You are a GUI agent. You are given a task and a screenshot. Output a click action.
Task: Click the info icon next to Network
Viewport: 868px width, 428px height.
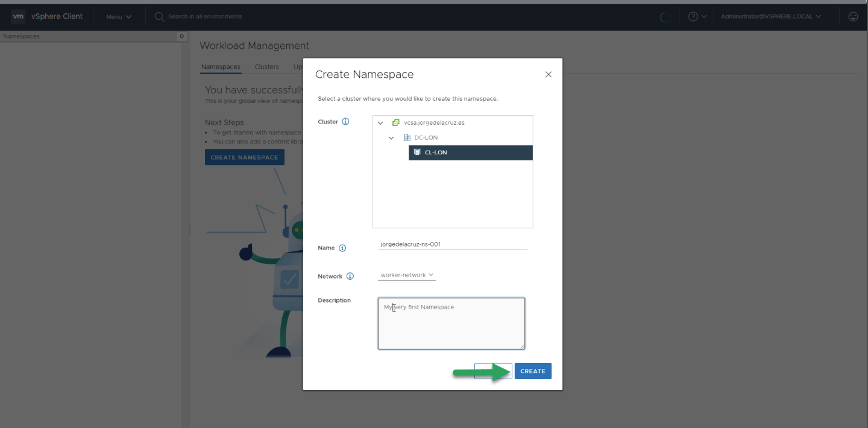350,277
